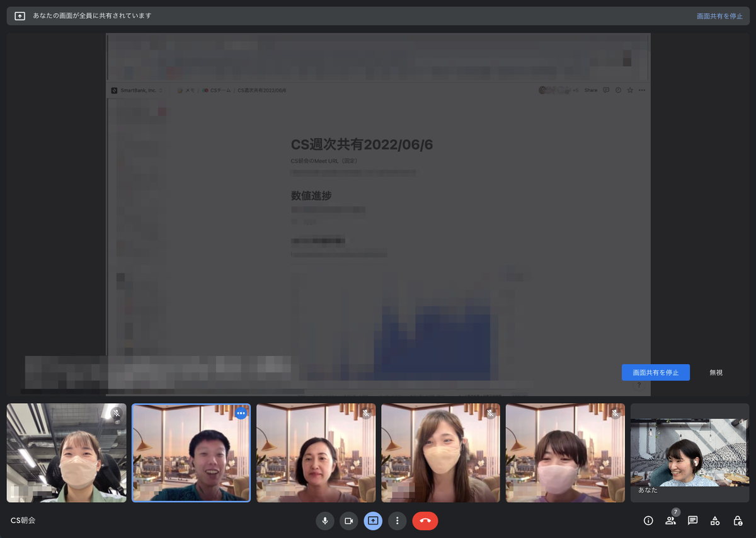The image size is (756, 538).
Task: Select the blue-outlined speaking participant tile
Action: [191, 453]
